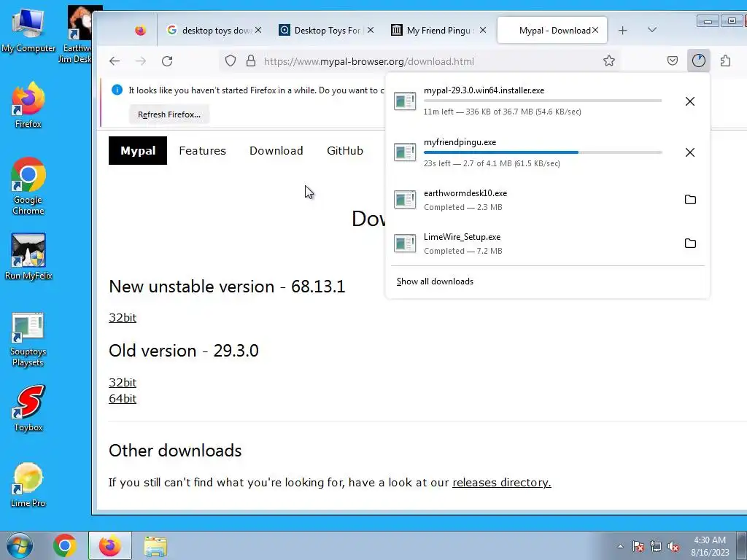The width and height of the screenshot is (747, 560).
Task: Open a new browser tab
Action: coord(623,31)
